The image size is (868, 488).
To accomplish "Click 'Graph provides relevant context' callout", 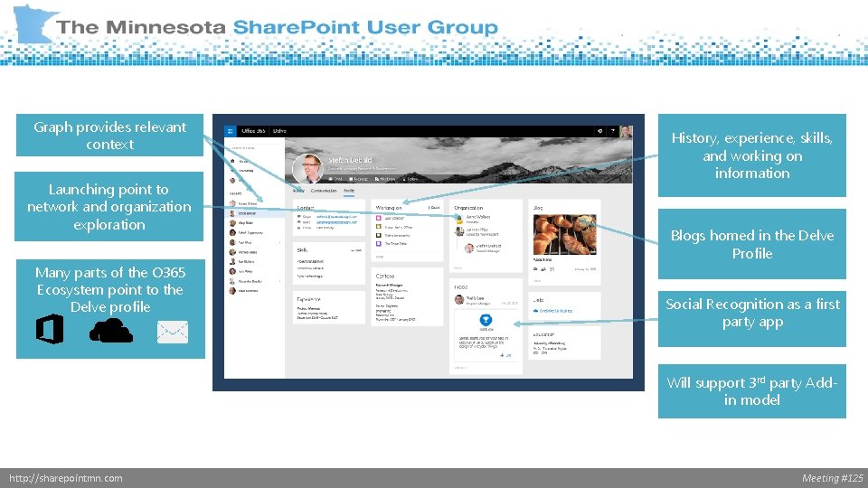I will [109, 135].
